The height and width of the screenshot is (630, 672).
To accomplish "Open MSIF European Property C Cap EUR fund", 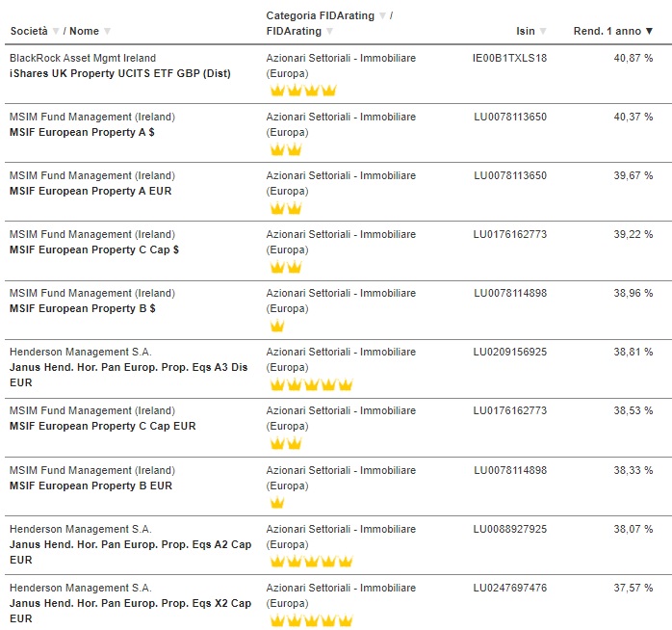I will click(x=102, y=426).
